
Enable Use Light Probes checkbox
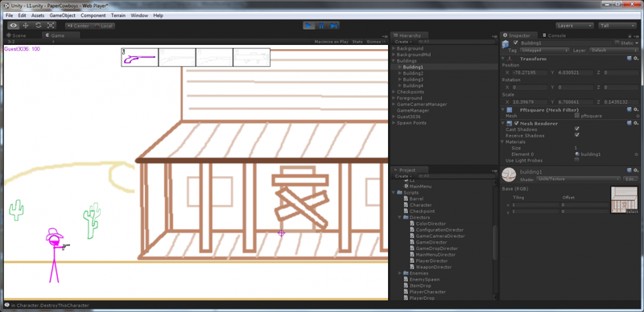click(x=576, y=160)
